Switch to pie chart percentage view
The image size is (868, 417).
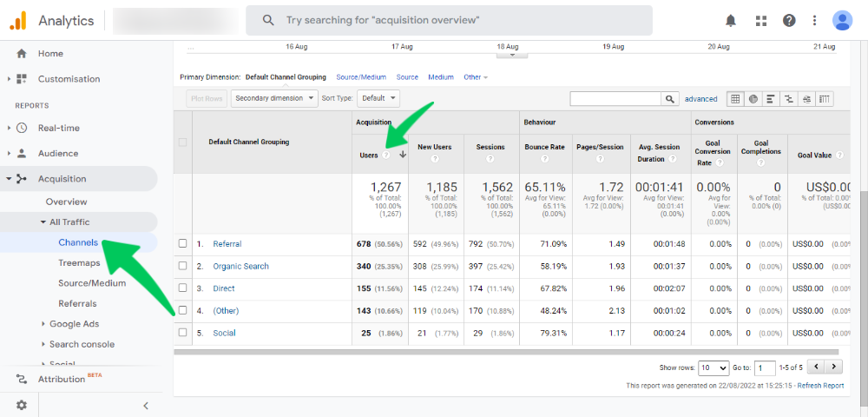[x=753, y=99]
